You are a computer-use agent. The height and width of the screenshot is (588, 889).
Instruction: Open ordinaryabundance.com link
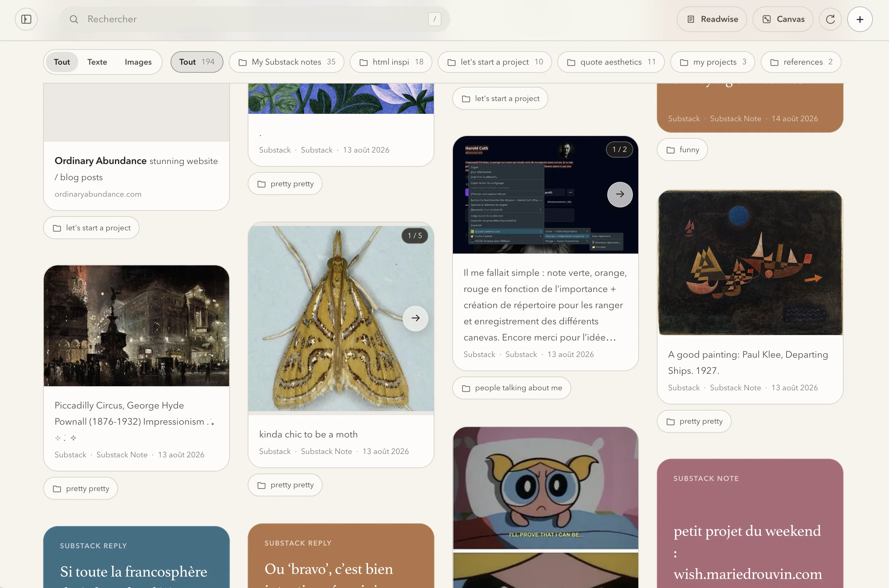click(x=98, y=194)
